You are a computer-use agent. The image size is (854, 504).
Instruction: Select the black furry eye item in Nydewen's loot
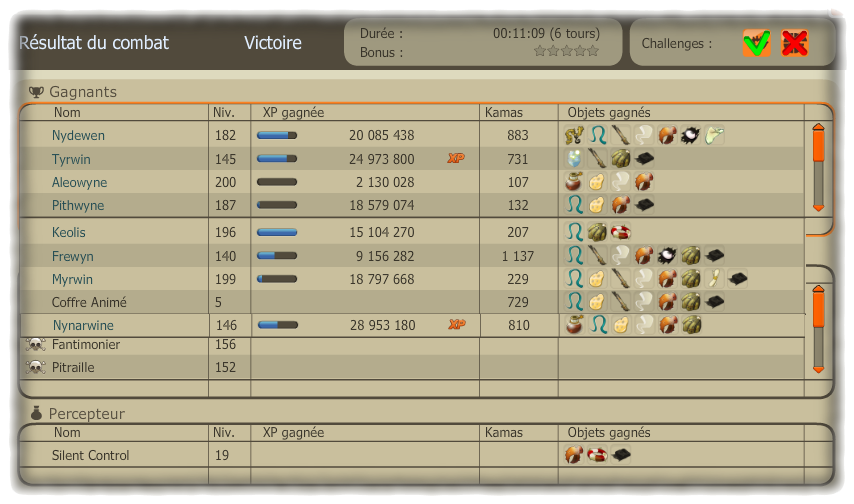(x=691, y=135)
